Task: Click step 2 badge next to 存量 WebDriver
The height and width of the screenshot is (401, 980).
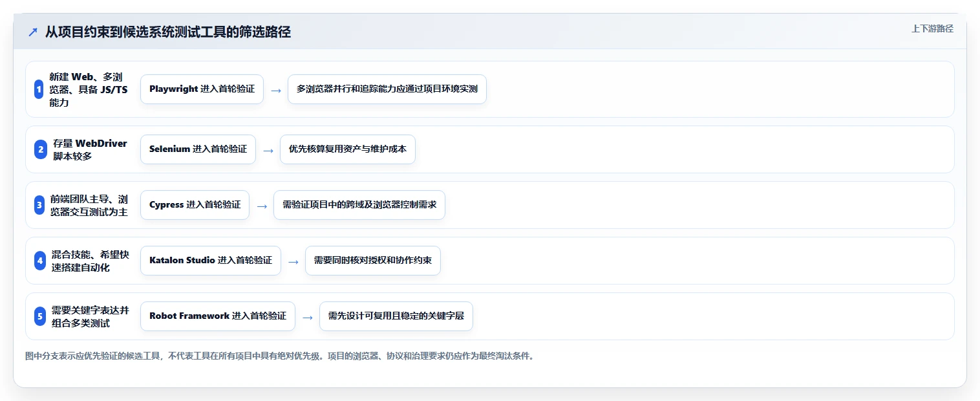Action: [40, 149]
